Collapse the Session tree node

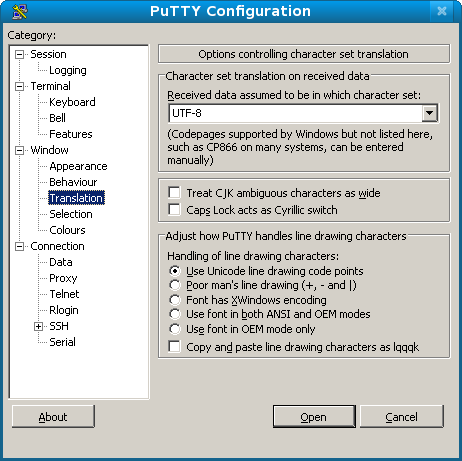point(20,54)
